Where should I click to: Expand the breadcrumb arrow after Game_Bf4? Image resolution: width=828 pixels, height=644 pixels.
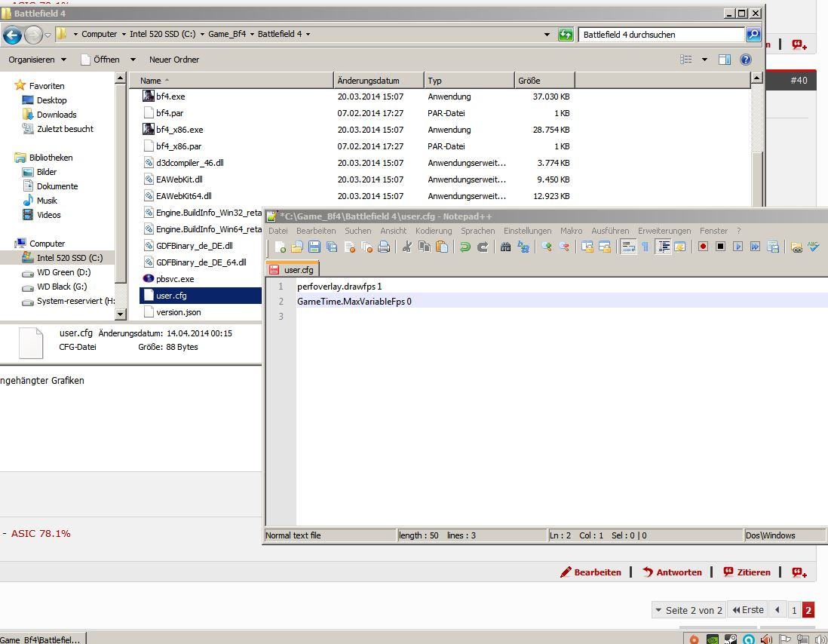(x=252, y=35)
